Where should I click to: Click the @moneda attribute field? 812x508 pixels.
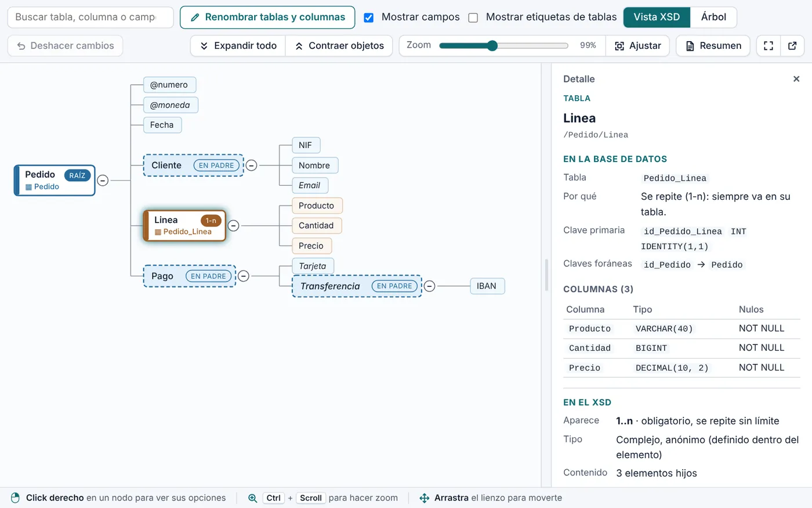[171, 105]
